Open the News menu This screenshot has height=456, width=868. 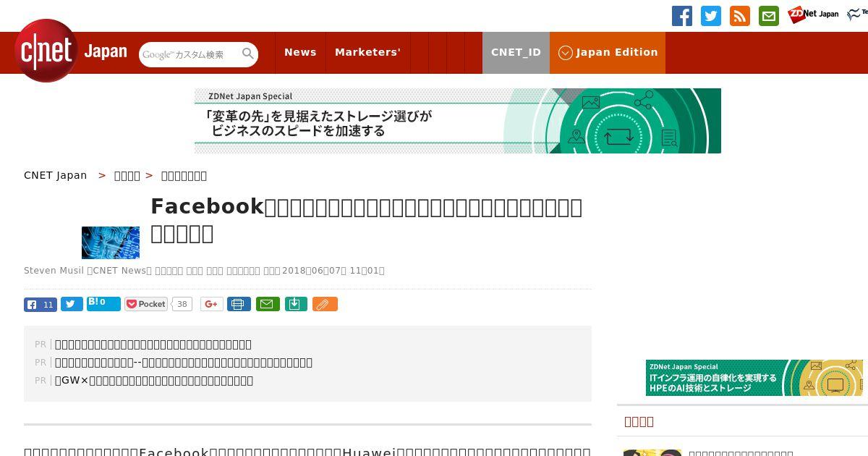[x=300, y=53]
